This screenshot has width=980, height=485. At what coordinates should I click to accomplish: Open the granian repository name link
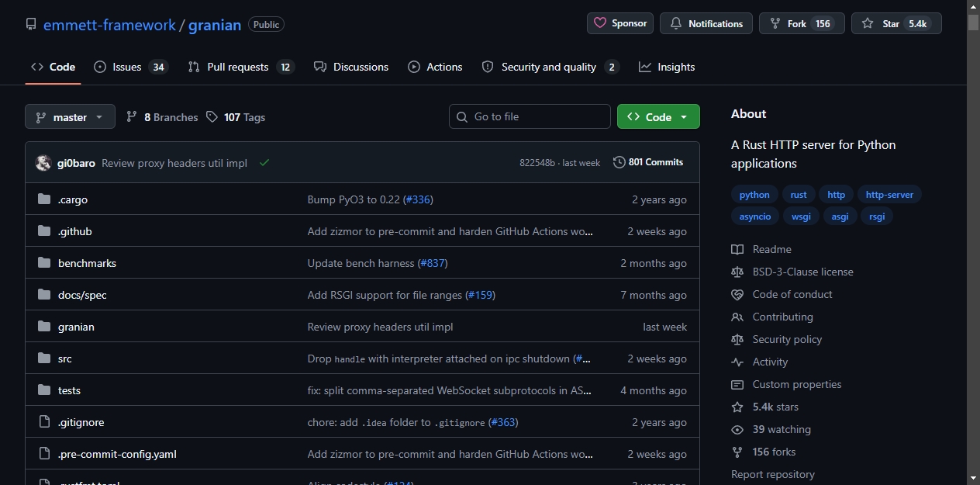pos(215,25)
